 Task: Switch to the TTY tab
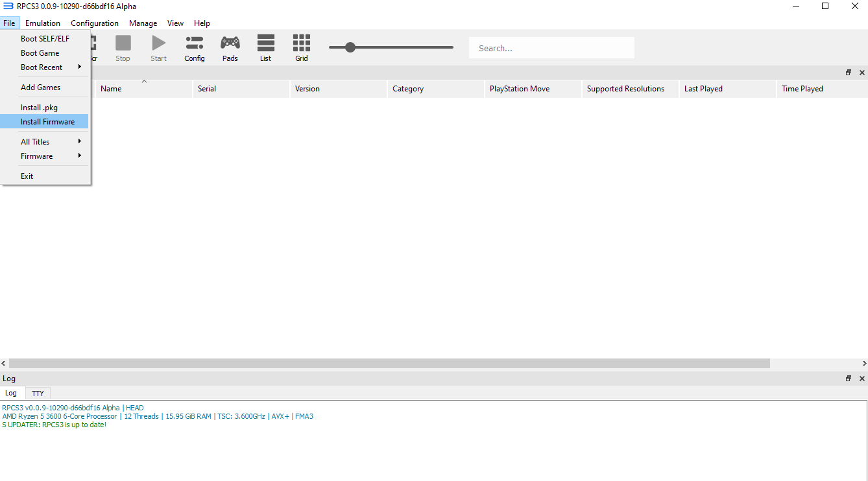coord(38,393)
